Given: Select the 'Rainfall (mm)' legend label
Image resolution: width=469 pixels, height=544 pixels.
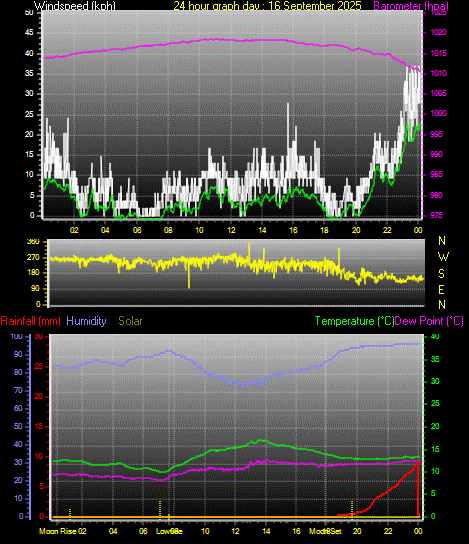Looking at the screenshot, I should [31, 321].
